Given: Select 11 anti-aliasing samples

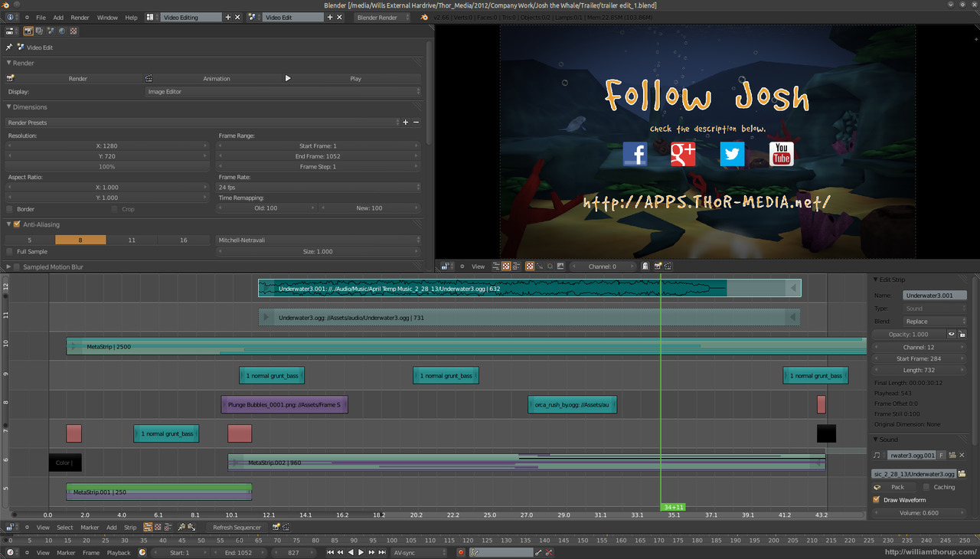Looking at the screenshot, I should (132, 240).
